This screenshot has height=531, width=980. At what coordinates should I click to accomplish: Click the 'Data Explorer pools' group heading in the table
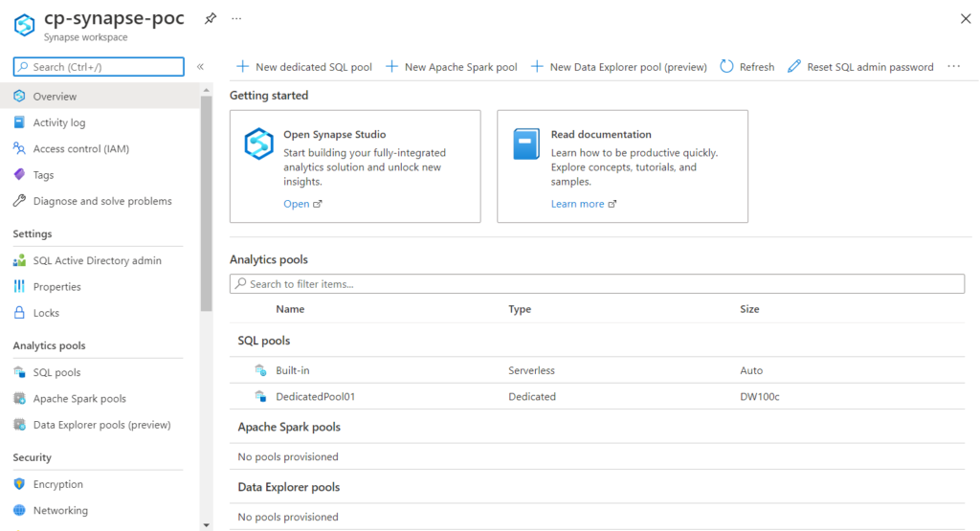click(x=289, y=487)
